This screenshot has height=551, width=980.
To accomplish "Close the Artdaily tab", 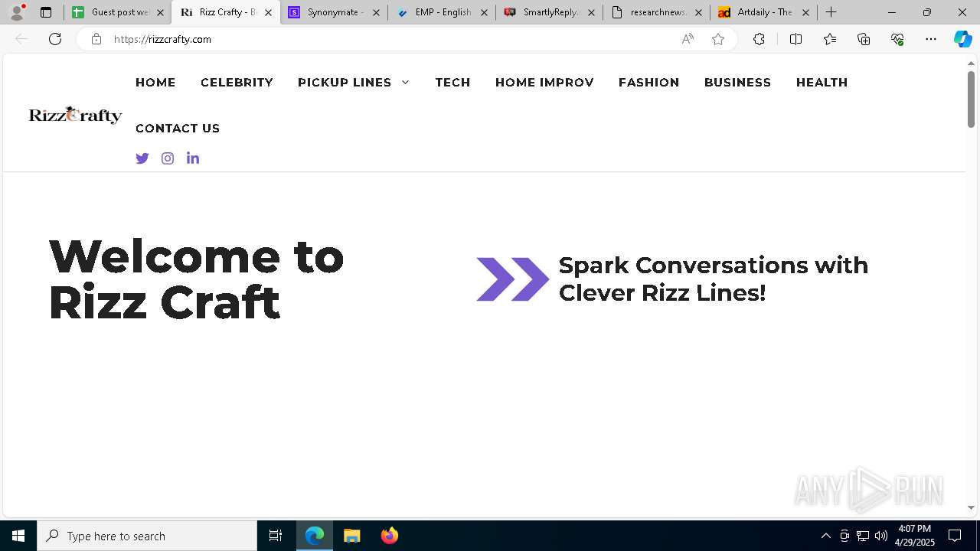I will tap(805, 12).
